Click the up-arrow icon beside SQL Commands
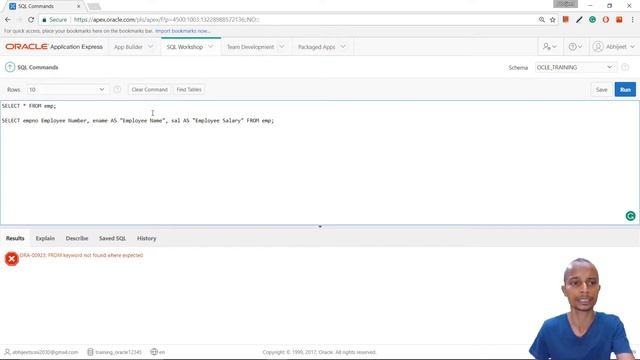 pyautogui.click(x=10, y=67)
